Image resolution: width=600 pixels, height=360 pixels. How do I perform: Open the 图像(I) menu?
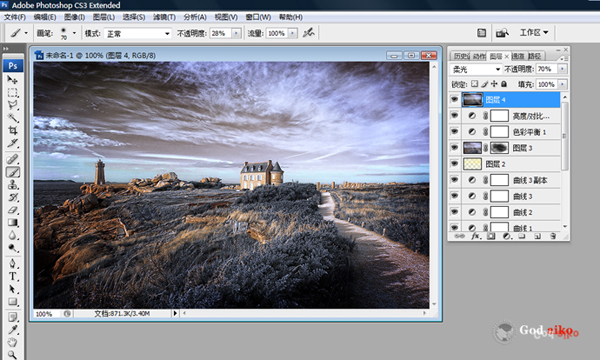(x=74, y=17)
